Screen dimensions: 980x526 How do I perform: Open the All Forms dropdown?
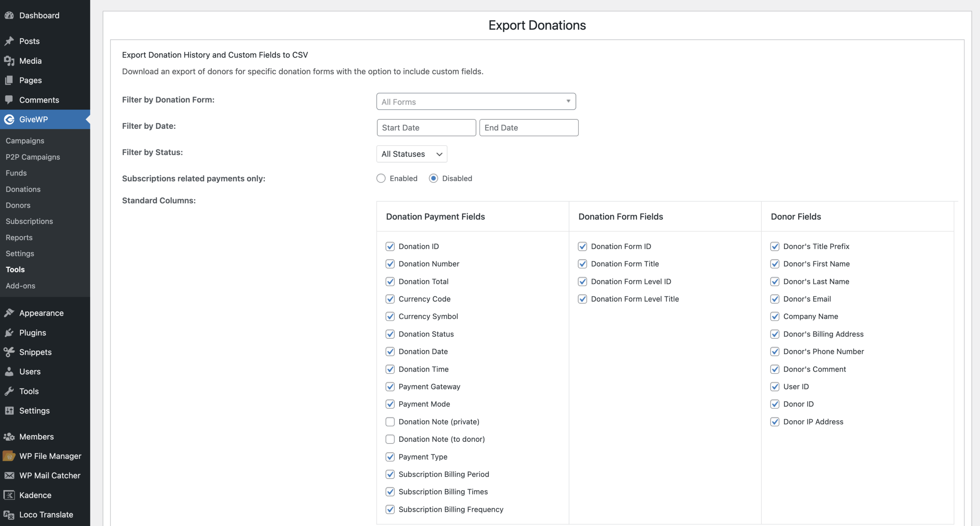coord(476,102)
